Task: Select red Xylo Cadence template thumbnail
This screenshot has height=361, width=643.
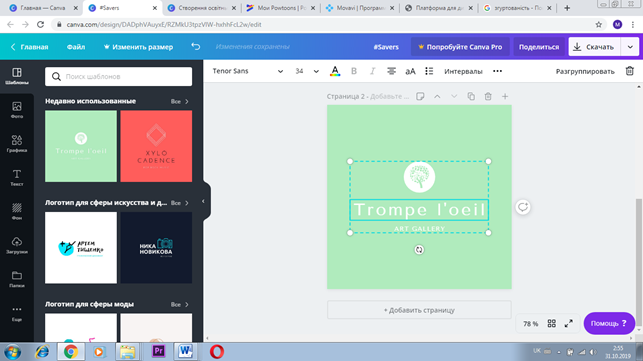Action: [x=156, y=146]
